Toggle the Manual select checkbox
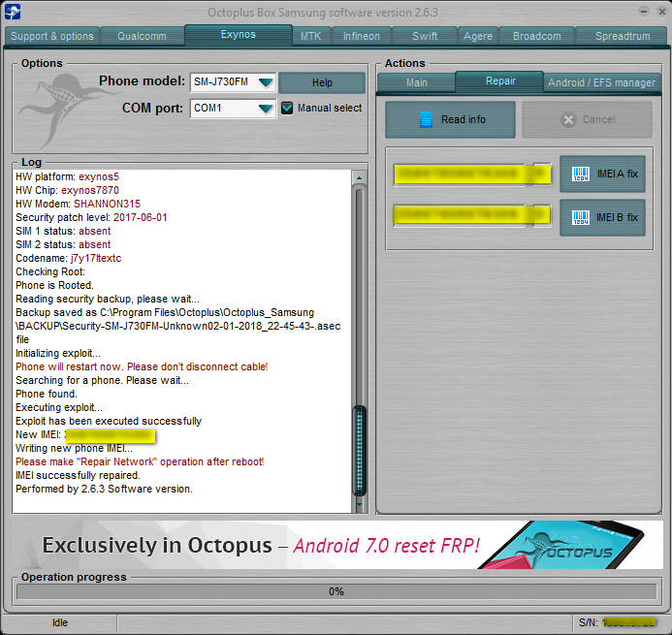This screenshot has height=635, width=672. pyautogui.click(x=287, y=108)
